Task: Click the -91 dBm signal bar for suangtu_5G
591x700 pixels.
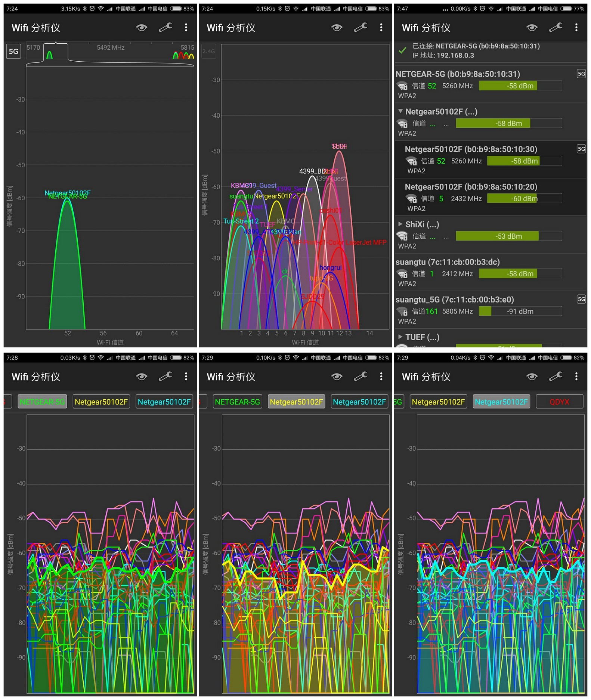Action: 520,311
